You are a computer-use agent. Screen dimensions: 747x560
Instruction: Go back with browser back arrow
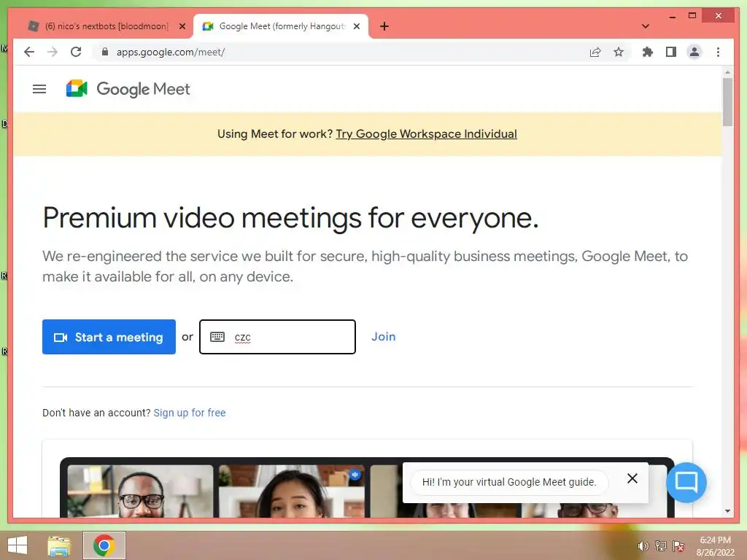[x=29, y=52]
